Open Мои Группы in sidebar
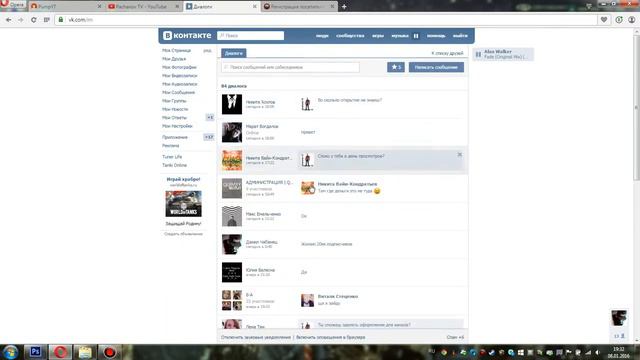640x360 pixels. pyautogui.click(x=174, y=101)
